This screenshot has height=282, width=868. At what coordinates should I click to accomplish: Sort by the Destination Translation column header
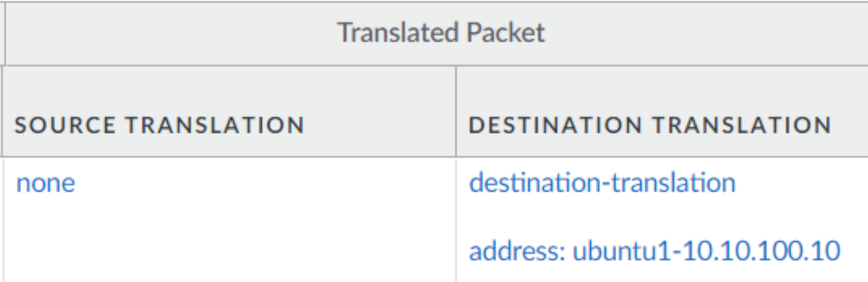point(649,124)
